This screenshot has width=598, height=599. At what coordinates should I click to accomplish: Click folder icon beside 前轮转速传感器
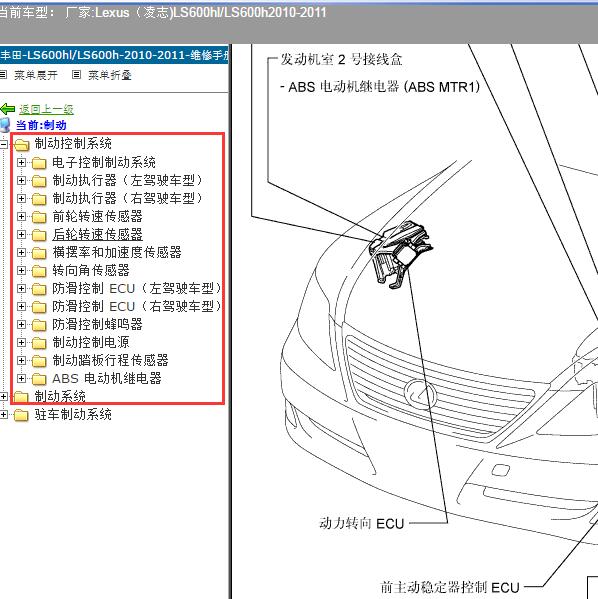[39, 217]
